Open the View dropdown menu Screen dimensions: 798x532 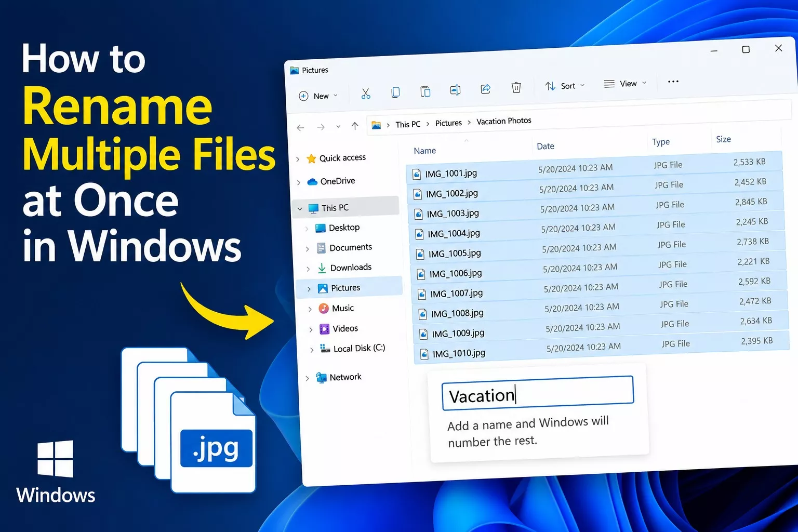626,84
